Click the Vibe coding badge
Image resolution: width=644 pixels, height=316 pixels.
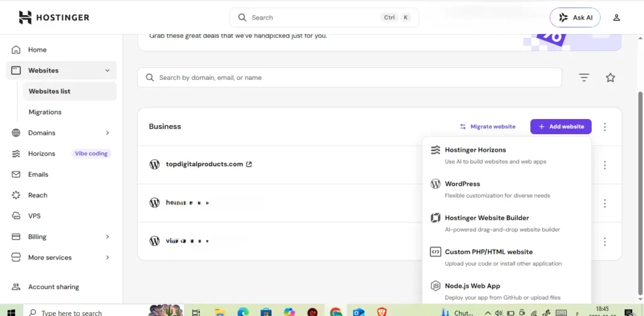[91, 154]
